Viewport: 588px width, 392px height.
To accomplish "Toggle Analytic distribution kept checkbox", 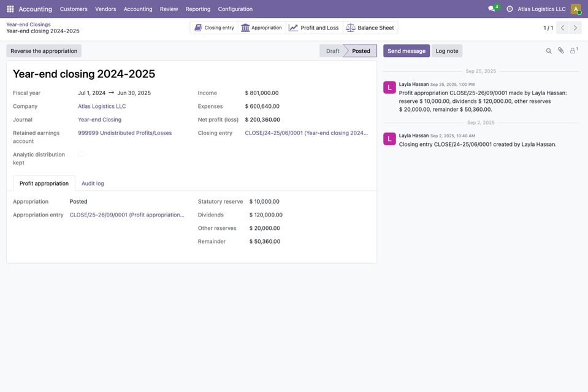I will tap(80, 154).
